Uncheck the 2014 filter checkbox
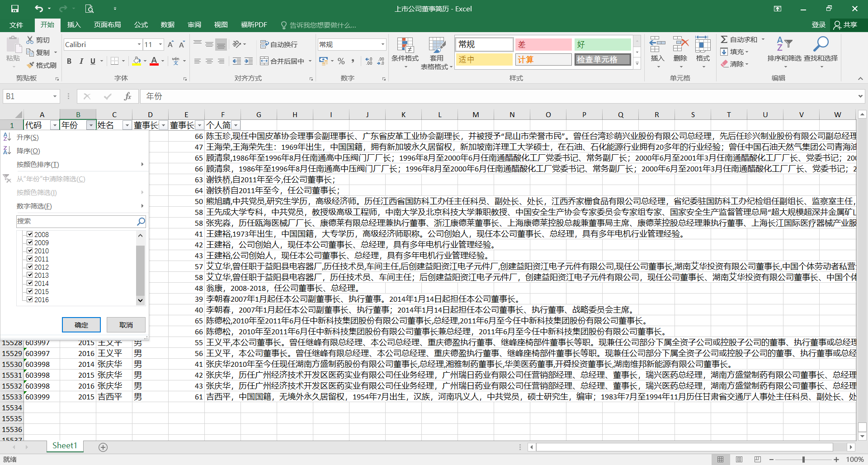This screenshot has height=465, width=868. point(30,283)
